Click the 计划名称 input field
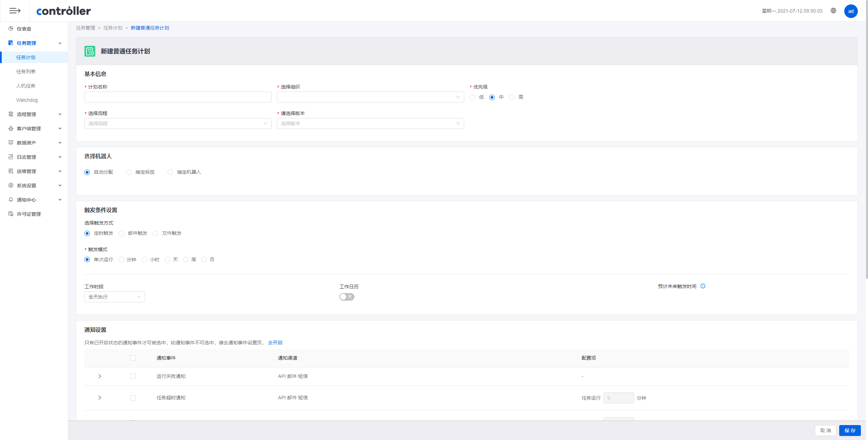The image size is (868, 440). 178,97
